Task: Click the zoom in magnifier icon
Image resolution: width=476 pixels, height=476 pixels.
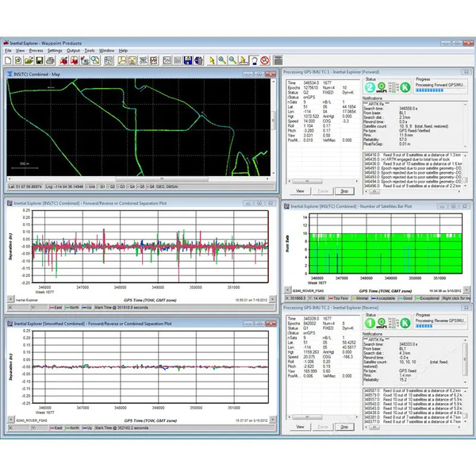Action: pyautogui.click(x=221, y=60)
